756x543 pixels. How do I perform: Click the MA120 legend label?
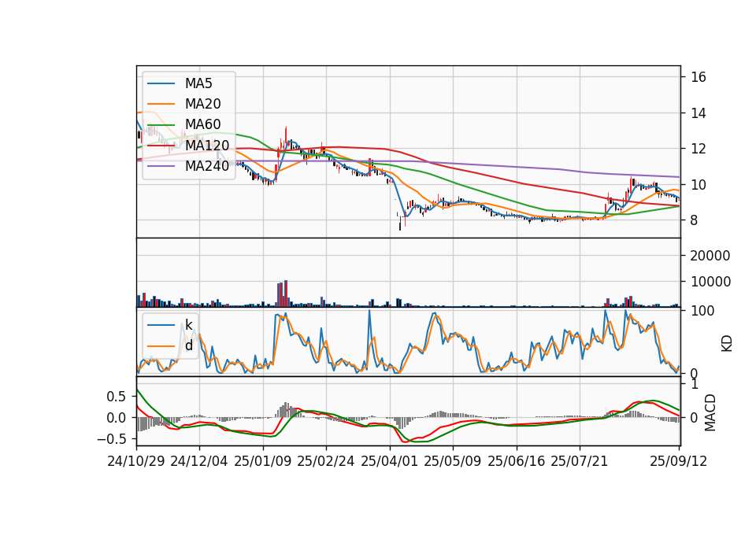tap(207, 145)
